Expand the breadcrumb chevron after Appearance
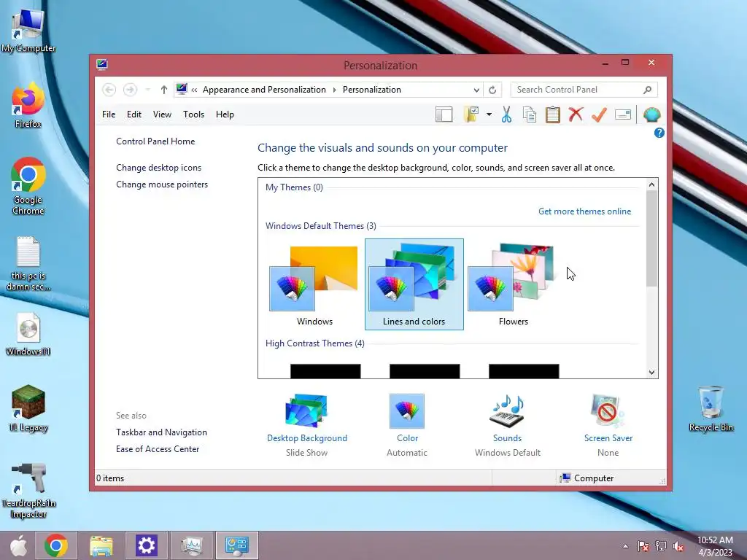The width and height of the screenshot is (747, 560). (334, 90)
